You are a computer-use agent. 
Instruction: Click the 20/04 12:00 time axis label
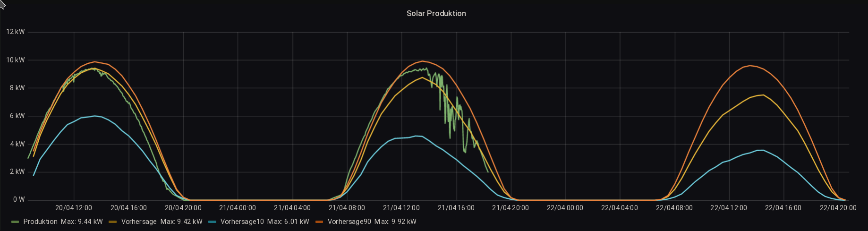tap(74, 208)
